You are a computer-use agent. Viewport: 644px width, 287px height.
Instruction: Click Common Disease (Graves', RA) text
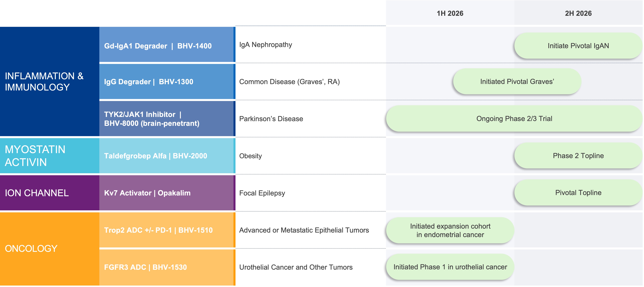click(x=290, y=82)
